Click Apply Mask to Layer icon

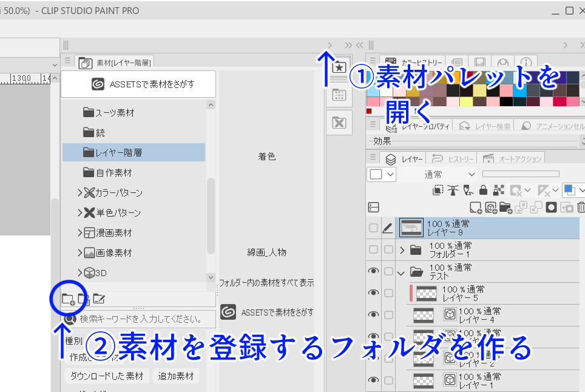(x=566, y=208)
